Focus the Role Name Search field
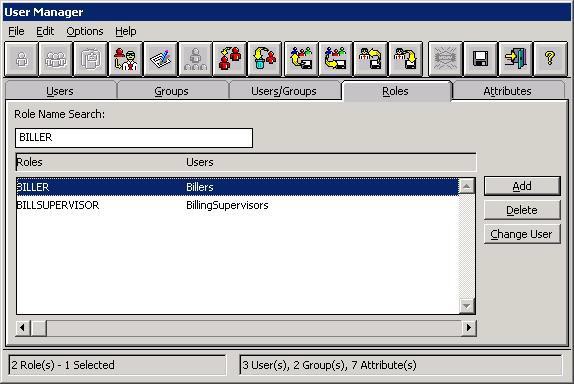The image size is (574, 384). [134, 138]
